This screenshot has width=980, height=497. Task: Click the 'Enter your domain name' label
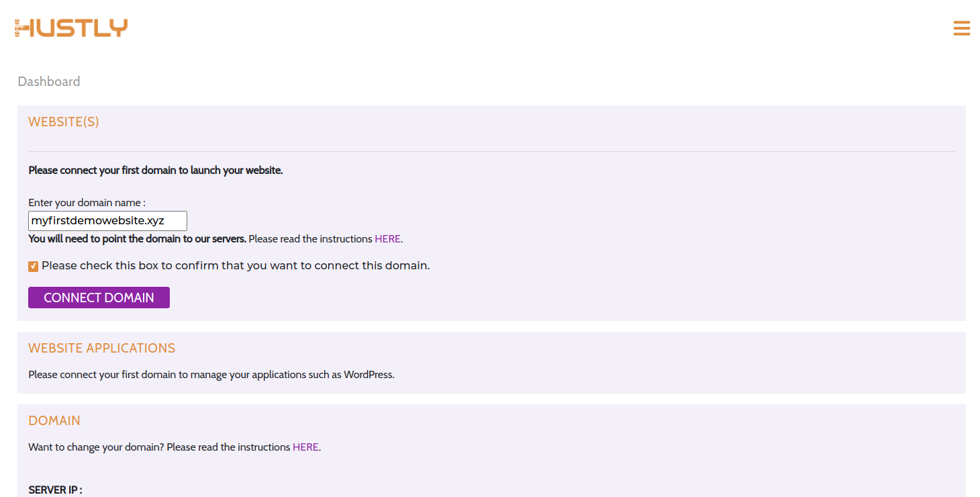pos(87,202)
